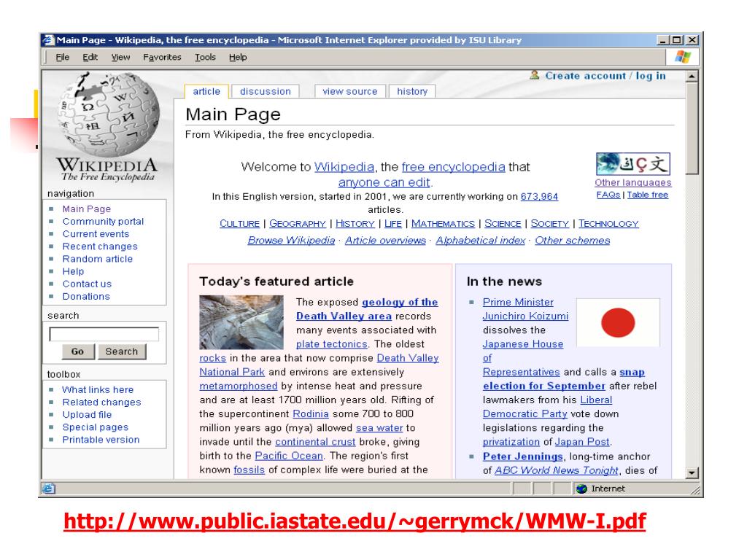The height and width of the screenshot is (560, 747).
Task: Open the Contact us link
Action: (x=87, y=284)
